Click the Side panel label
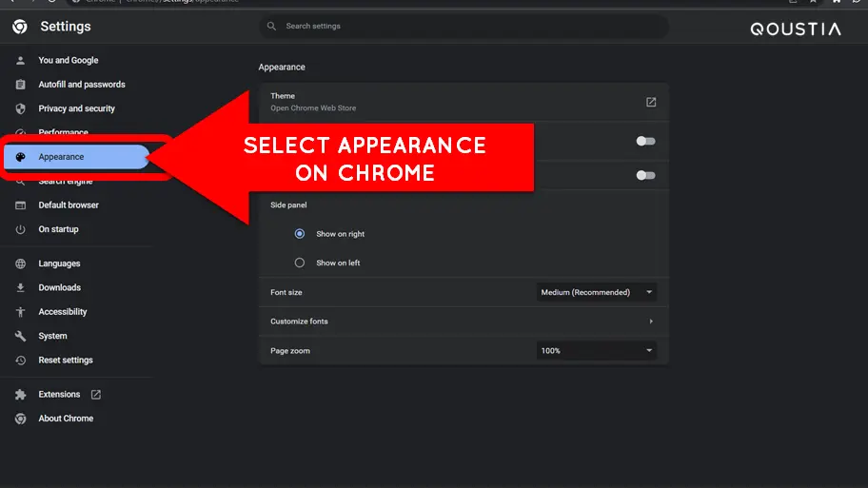This screenshot has width=868, height=488. coord(288,205)
